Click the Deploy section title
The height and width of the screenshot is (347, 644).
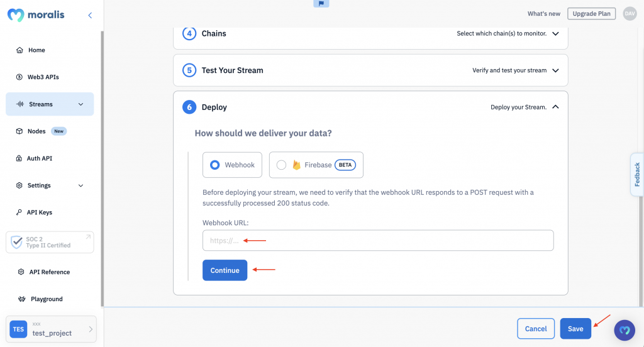[214, 107]
